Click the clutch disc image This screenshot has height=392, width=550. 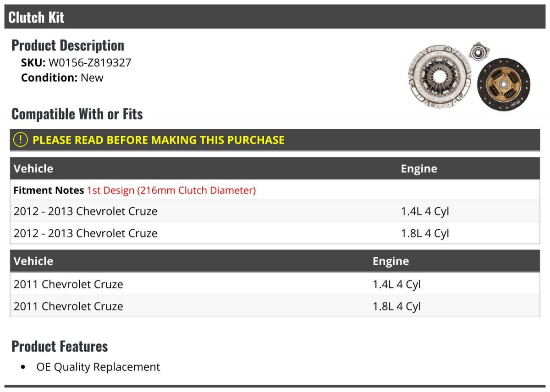[x=503, y=85]
